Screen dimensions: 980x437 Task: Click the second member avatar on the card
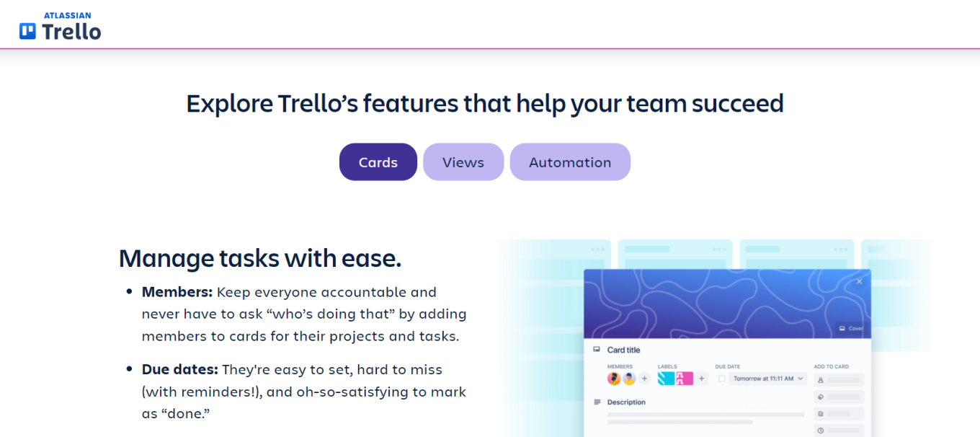point(629,379)
